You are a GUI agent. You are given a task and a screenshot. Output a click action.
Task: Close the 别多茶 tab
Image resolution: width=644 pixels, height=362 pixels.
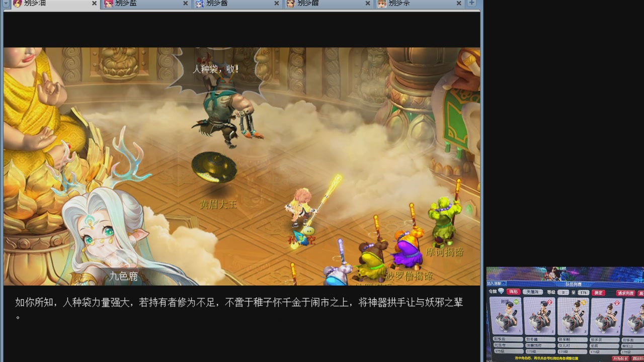tap(458, 4)
